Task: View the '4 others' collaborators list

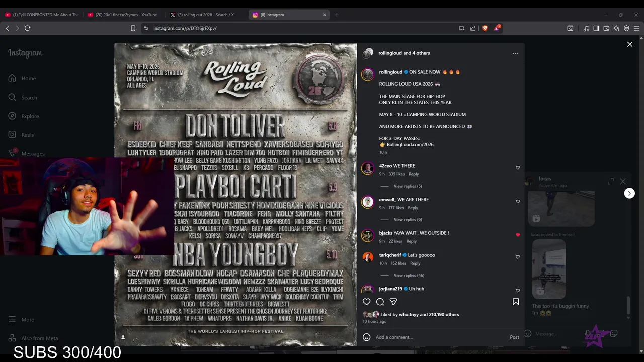Action: click(x=421, y=53)
